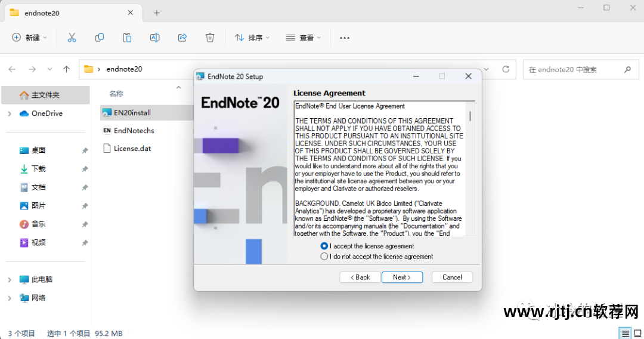Open the 新建 new item menu
This screenshot has width=644, height=339.
pos(29,38)
